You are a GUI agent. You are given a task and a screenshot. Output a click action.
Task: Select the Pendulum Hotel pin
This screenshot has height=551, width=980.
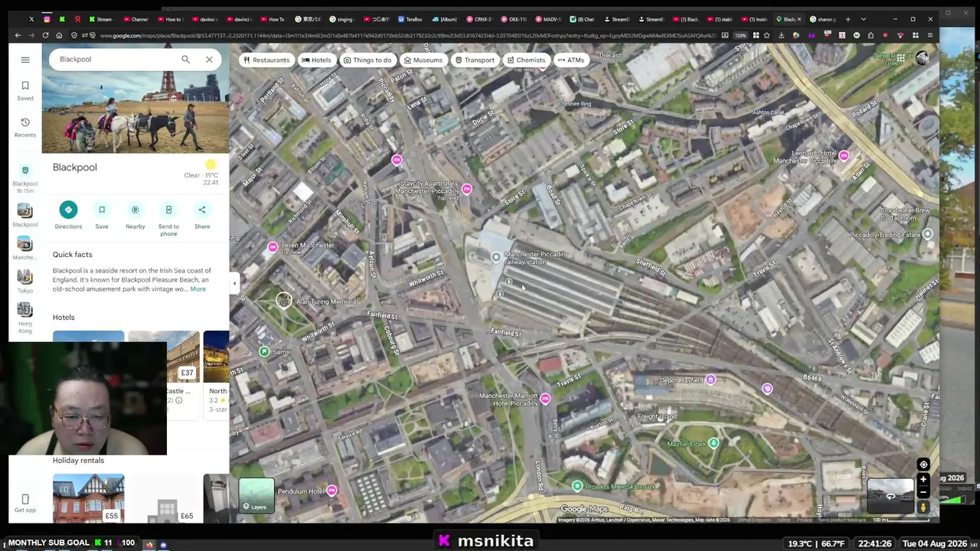coord(332,491)
